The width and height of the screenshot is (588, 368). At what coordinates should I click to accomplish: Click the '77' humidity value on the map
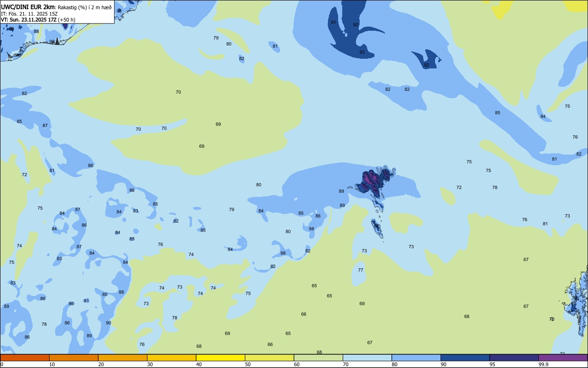click(361, 270)
